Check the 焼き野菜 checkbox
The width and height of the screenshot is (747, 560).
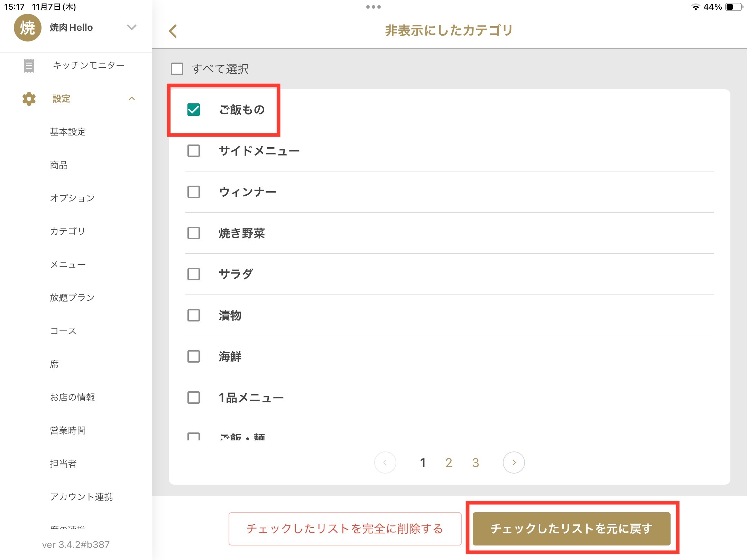tap(194, 233)
